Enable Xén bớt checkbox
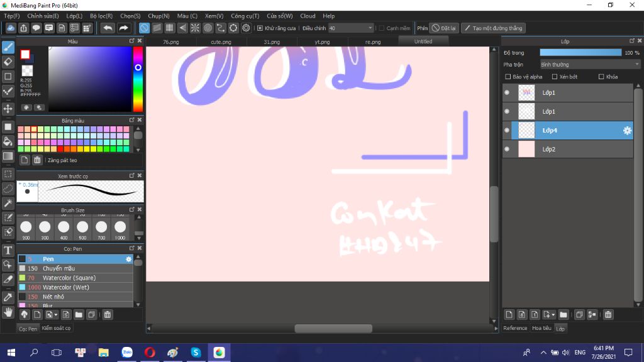The width and height of the screenshot is (644, 362). click(555, 77)
